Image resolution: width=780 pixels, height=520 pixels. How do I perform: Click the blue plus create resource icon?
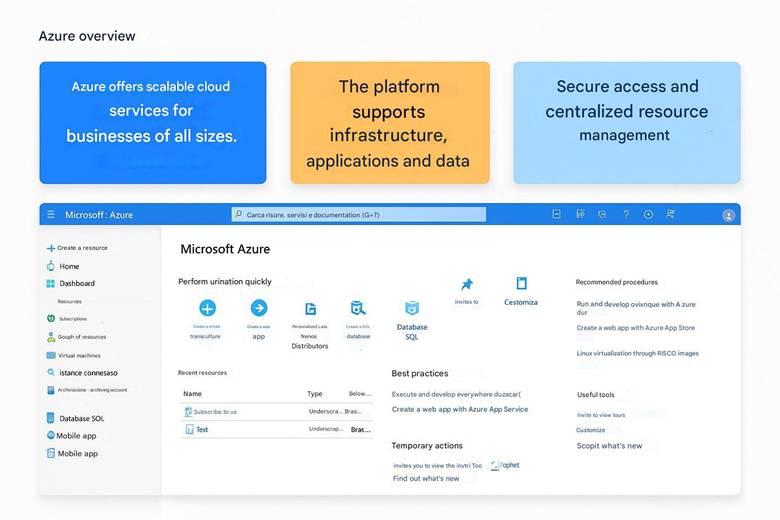pos(207,308)
